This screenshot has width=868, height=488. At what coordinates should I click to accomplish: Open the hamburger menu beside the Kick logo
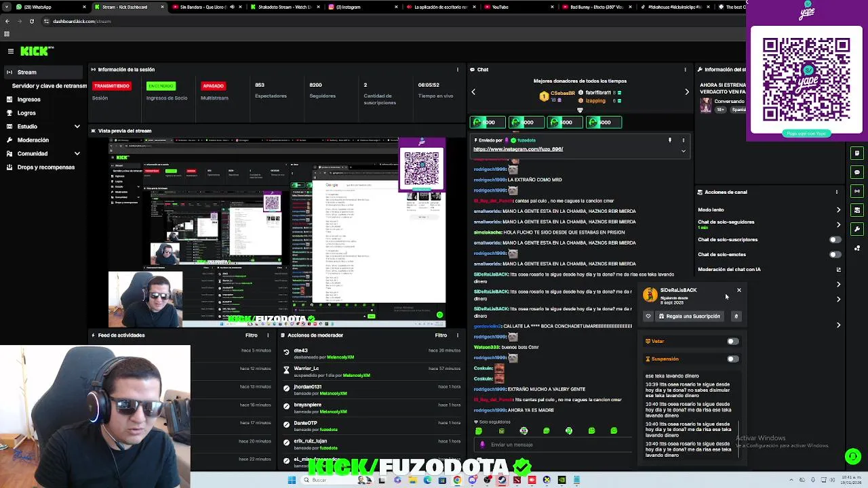click(10, 51)
